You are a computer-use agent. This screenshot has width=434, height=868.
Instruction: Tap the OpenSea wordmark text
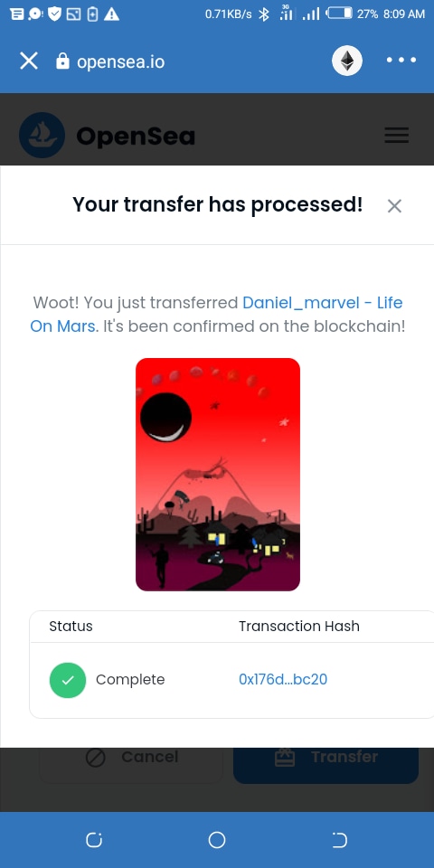click(x=136, y=136)
